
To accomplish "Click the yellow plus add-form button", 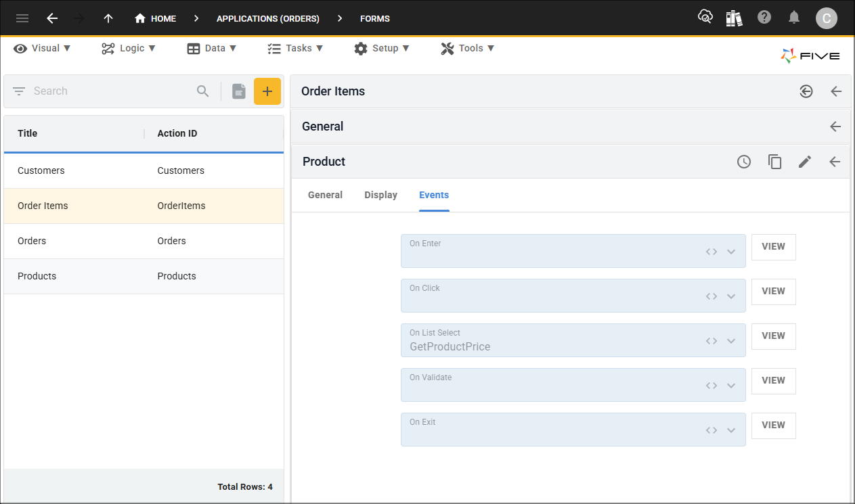I will coord(267,91).
